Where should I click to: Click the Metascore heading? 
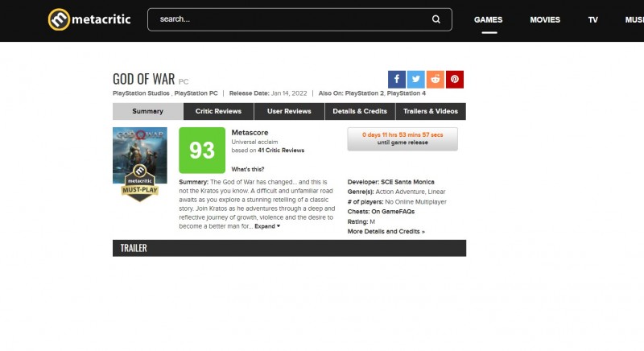point(250,133)
